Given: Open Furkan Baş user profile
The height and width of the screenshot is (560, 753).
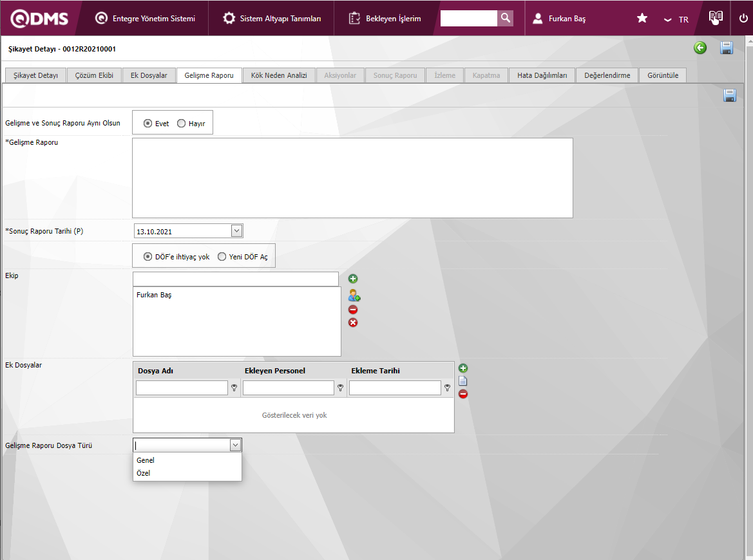Looking at the screenshot, I should click(559, 18).
